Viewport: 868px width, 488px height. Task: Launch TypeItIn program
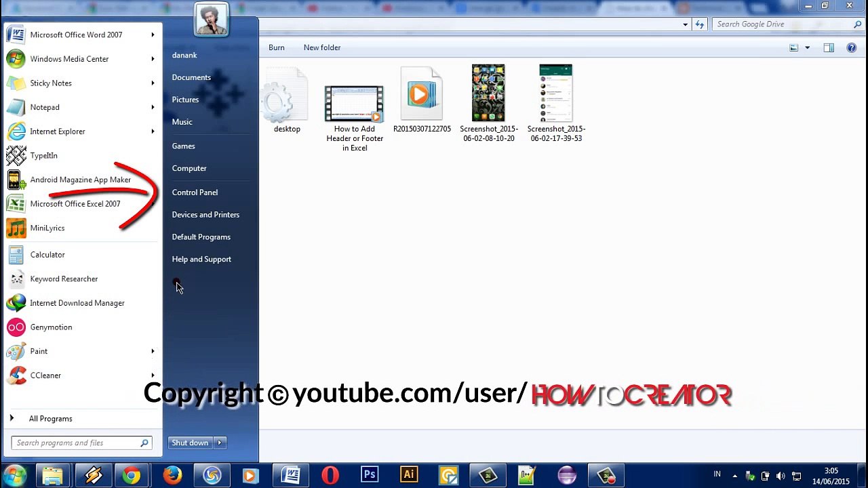pos(43,156)
